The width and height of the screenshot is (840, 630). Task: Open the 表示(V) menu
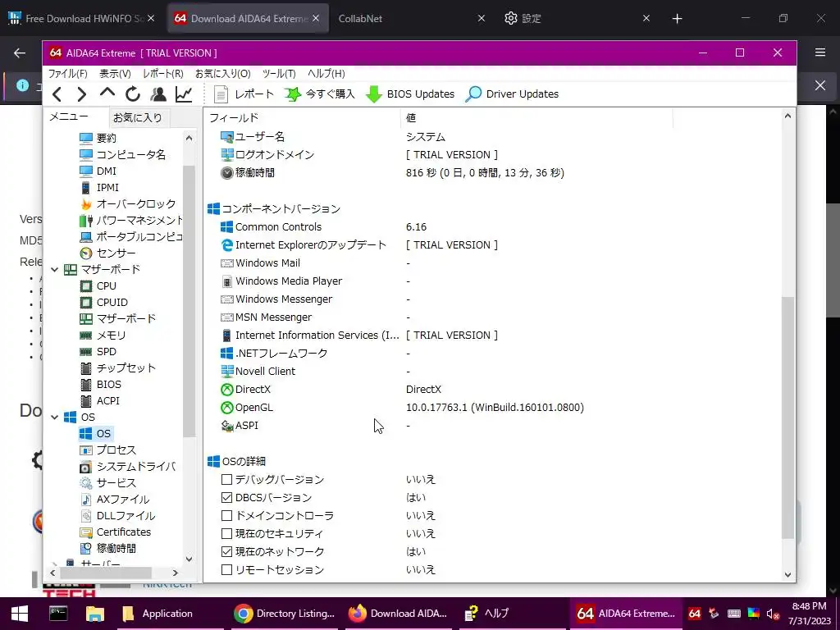tap(115, 73)
